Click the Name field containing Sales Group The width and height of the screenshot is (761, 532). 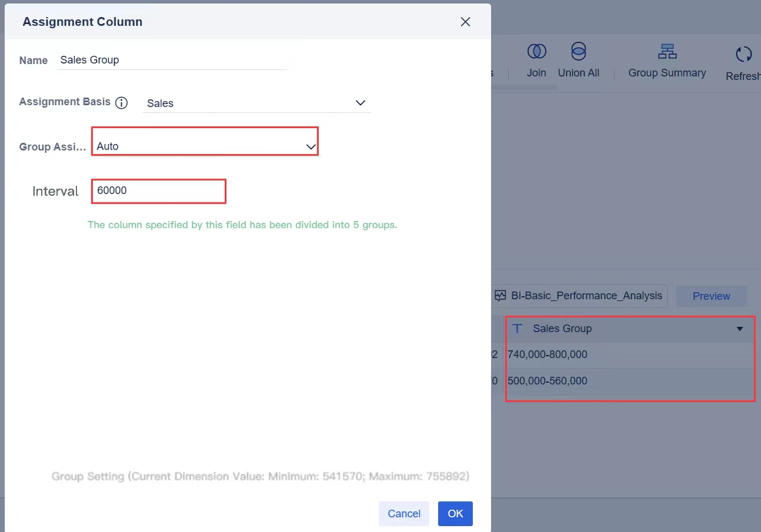click(172, 60)
